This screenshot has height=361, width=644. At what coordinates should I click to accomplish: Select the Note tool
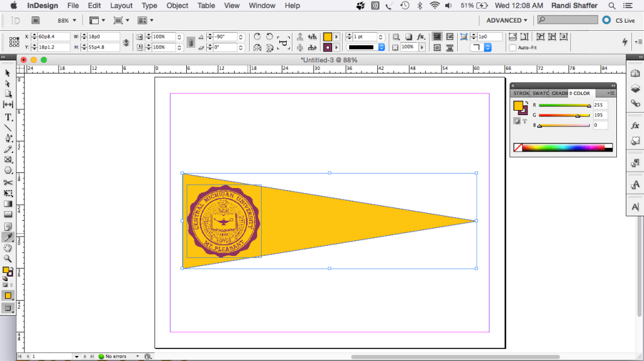coord(8,226)
